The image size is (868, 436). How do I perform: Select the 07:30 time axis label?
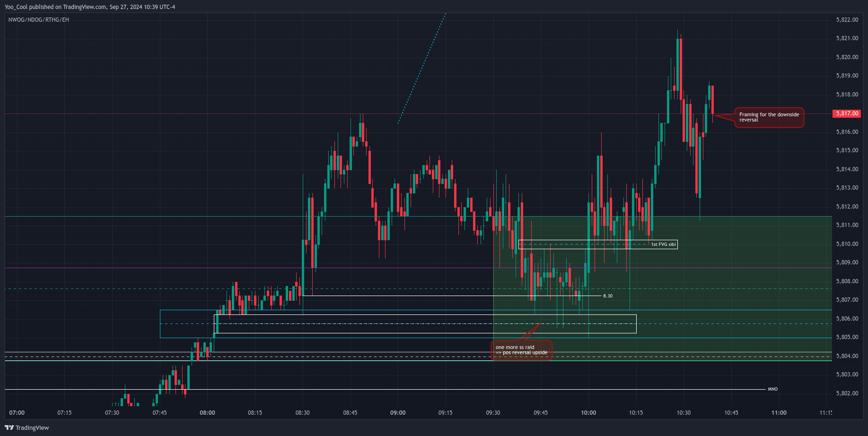tap(112, 413)
